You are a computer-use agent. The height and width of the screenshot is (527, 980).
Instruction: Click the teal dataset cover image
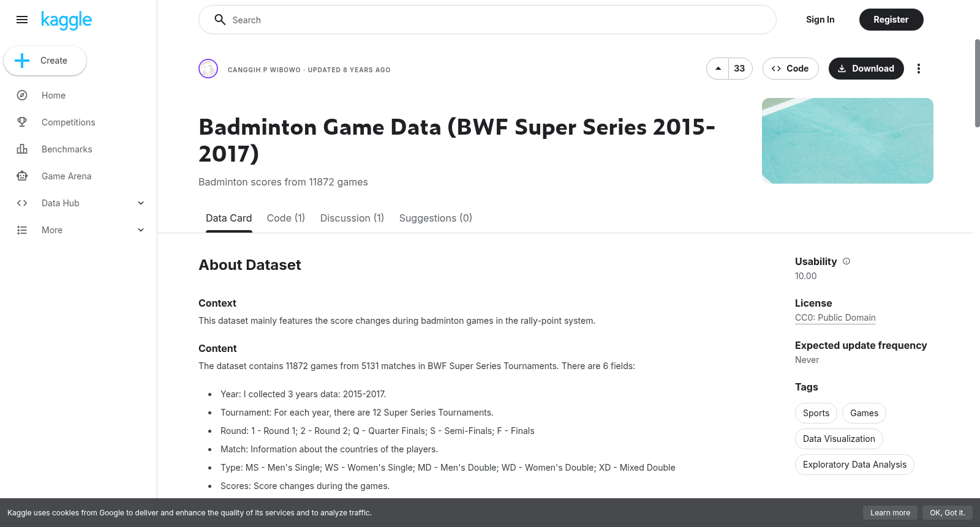coord(847,141)
